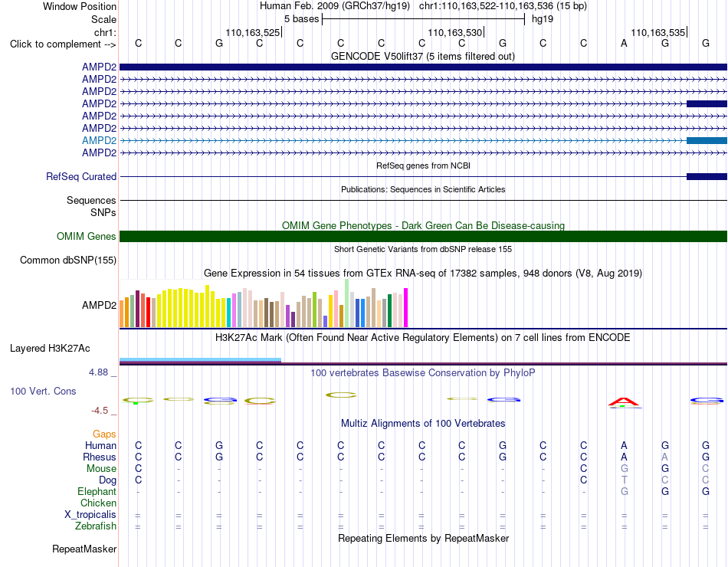728x567 pixels.
Task: Click the 110,163,535 position label
Action: pyautogui.click(x=658, y=32)
